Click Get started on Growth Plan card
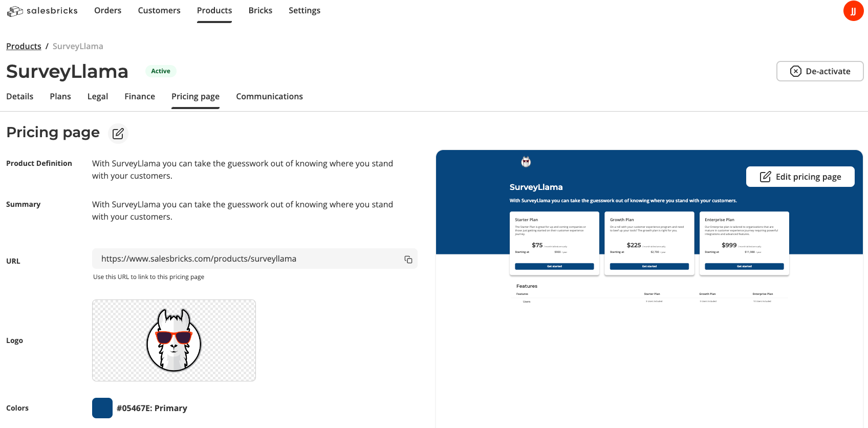The width and height of the screenshot is (868, 428). [x=649, y=266]
